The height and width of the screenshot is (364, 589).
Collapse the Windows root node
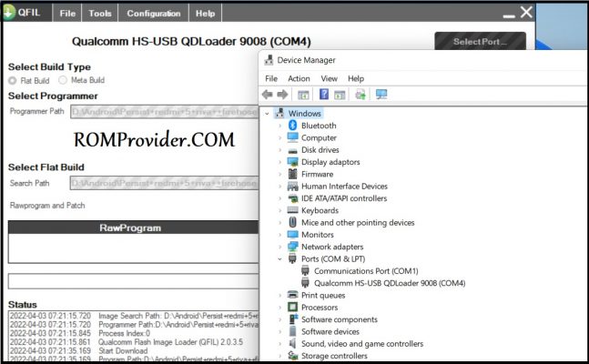267,114
